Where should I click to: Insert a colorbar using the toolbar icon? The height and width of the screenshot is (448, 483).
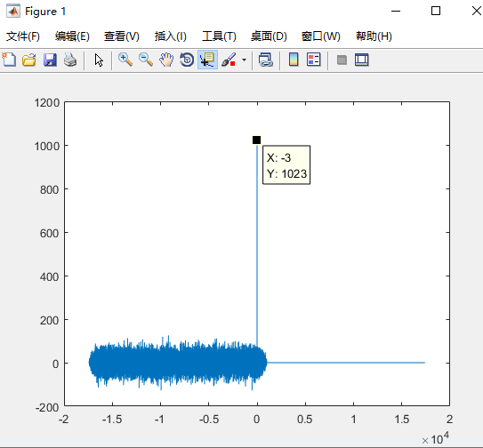[294, 60]
